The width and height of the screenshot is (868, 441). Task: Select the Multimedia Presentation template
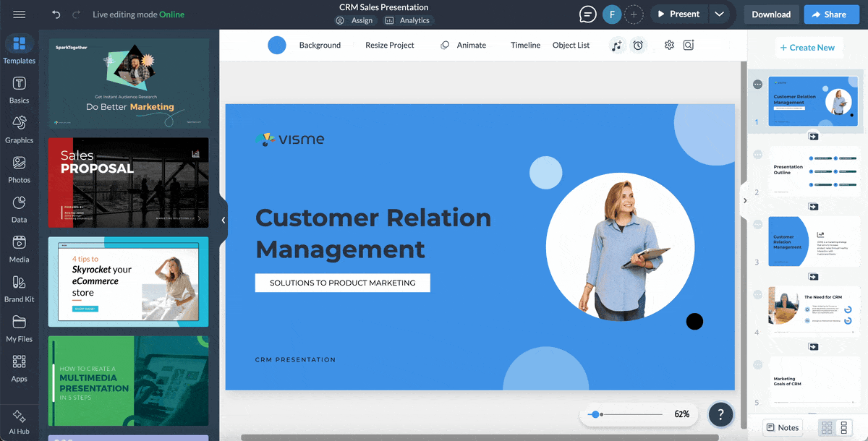pos(129,381)
